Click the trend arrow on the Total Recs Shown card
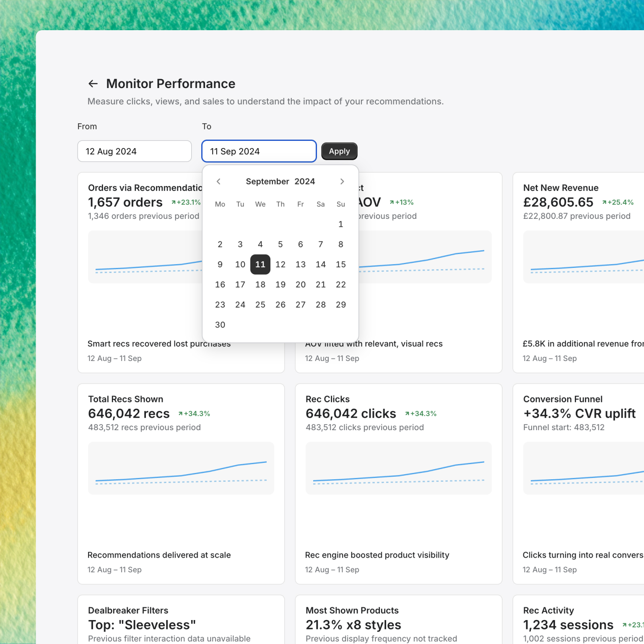The image size is (644, 644). pos(180,413)
